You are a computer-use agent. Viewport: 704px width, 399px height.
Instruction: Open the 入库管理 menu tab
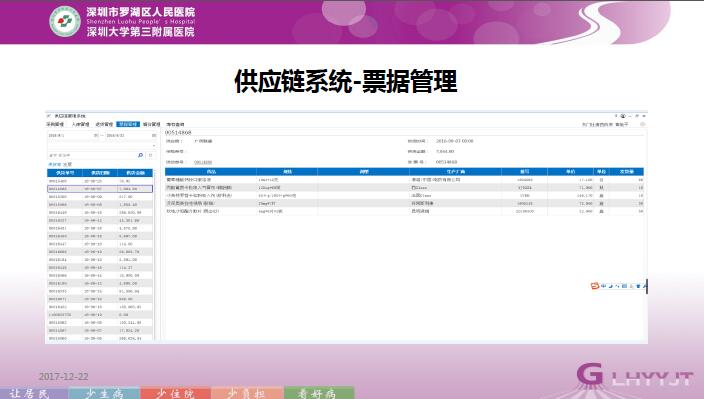tap(81, 124)
